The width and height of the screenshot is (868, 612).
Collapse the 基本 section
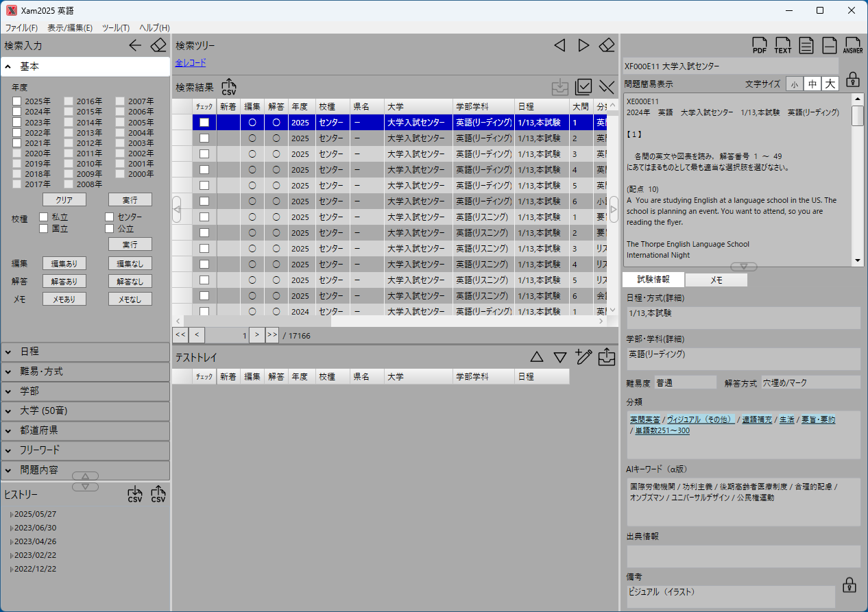coord(85,66)
